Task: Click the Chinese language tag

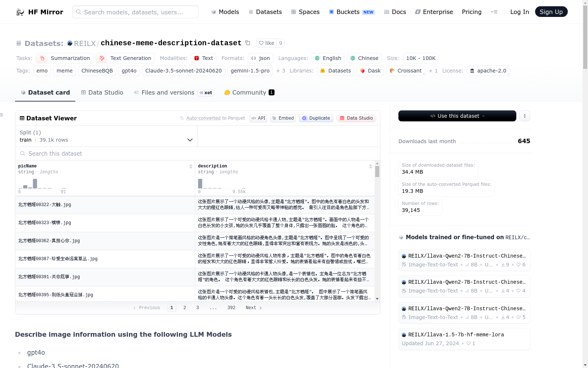Action: click(364, 58)
